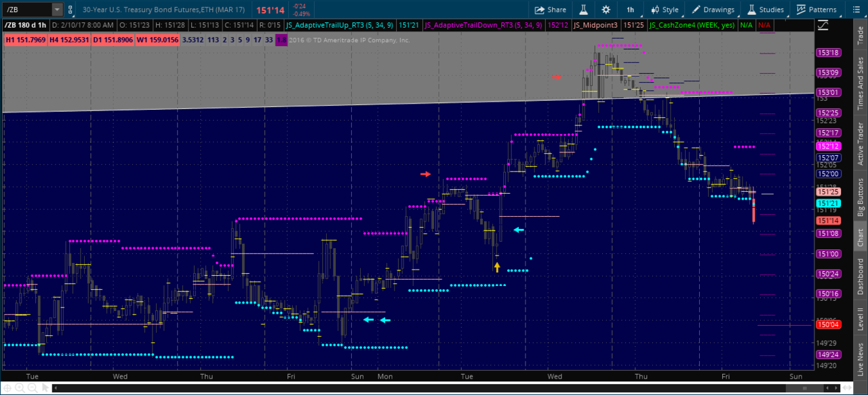868x395 pixels.
Task: Click the /ZB symbol input field
Action: [x=27, y=9]
